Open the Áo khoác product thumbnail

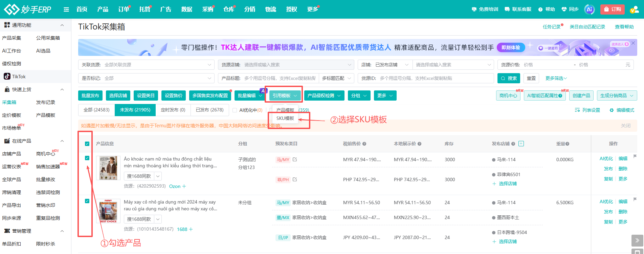[108, 168]
